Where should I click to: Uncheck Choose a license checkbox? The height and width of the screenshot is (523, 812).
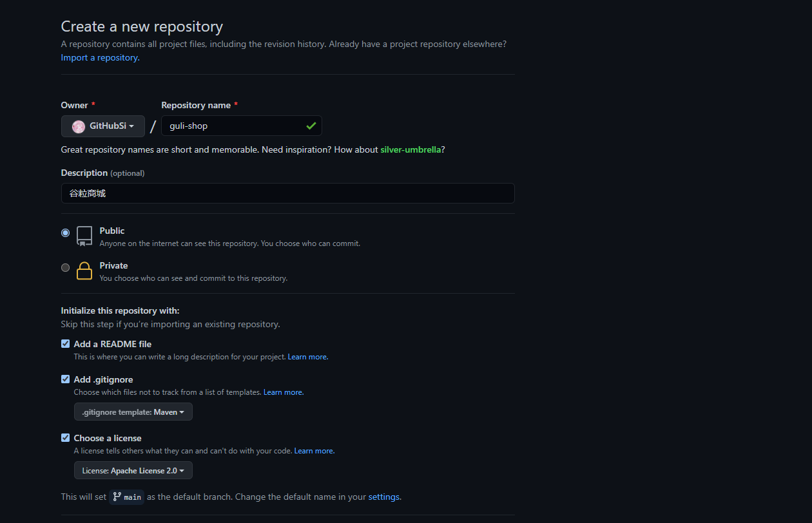[x=65, y=438]
